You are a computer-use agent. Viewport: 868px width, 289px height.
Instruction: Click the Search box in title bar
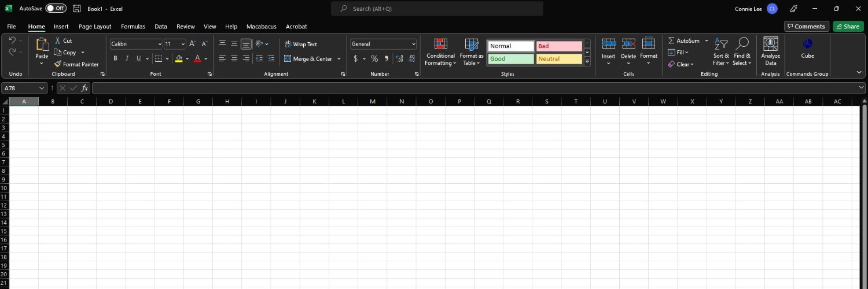tap(437, 9)
